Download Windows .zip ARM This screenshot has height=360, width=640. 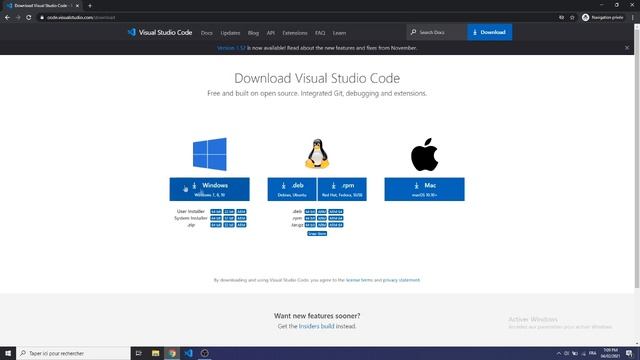click(241, 225)
